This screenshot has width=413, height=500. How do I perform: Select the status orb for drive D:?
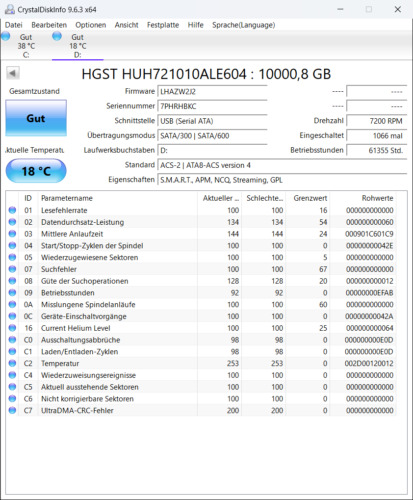[x=57, y=36]
